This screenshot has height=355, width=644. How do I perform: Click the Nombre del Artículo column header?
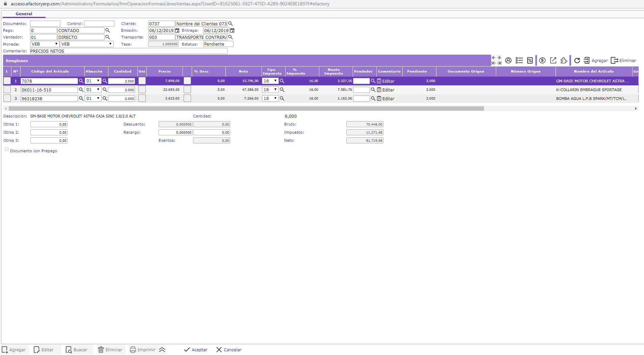(593, 72)
